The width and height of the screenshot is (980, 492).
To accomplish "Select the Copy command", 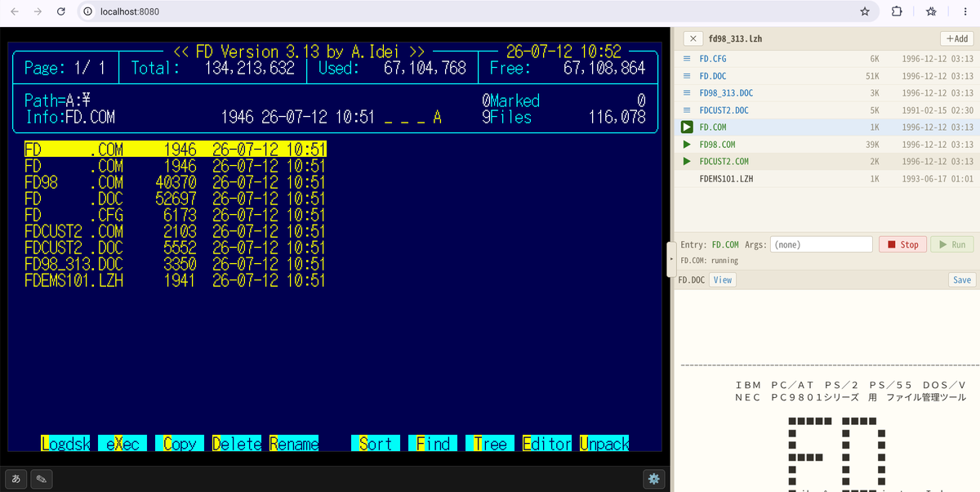I will coord(180,444).
